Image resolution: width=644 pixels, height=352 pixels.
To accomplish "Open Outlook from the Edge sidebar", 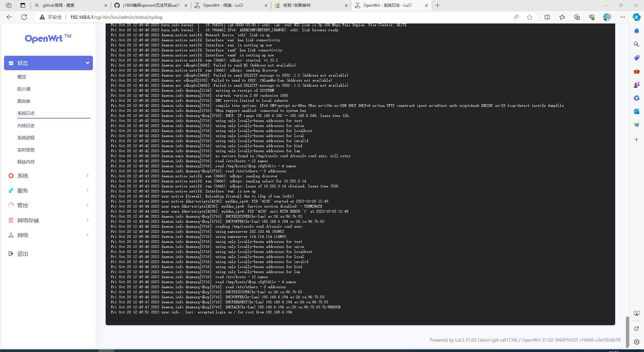I will pyautogui.click(x=636, y=112).
